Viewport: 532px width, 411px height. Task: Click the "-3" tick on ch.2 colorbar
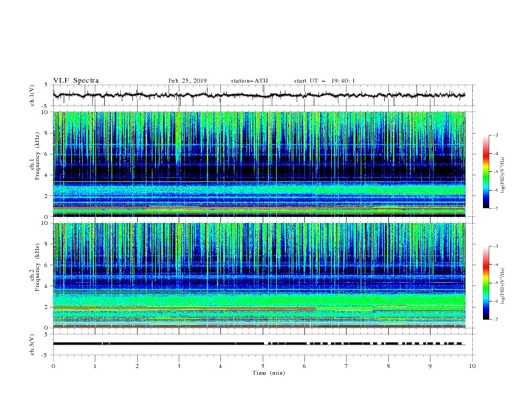click(x=496, y=246)
